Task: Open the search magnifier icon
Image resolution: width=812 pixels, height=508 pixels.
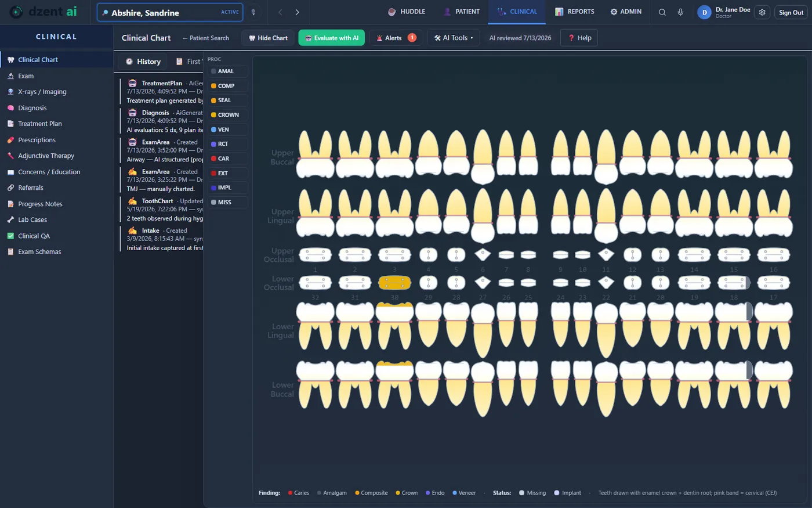Action: tap(662, 12)
